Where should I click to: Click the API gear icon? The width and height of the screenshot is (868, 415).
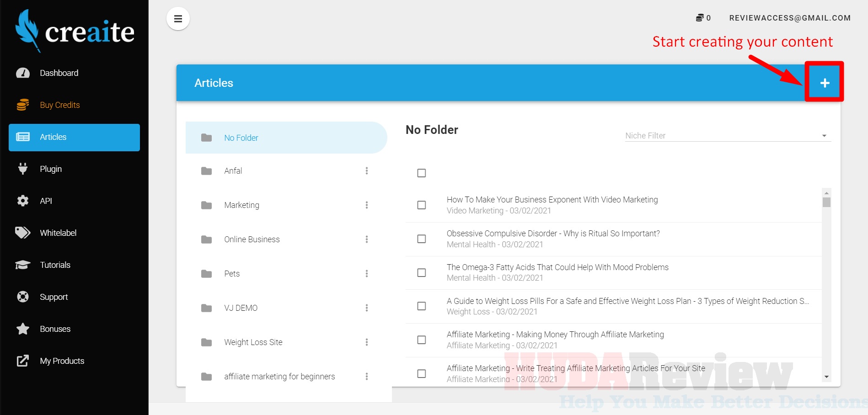click(x=23, y=201)
